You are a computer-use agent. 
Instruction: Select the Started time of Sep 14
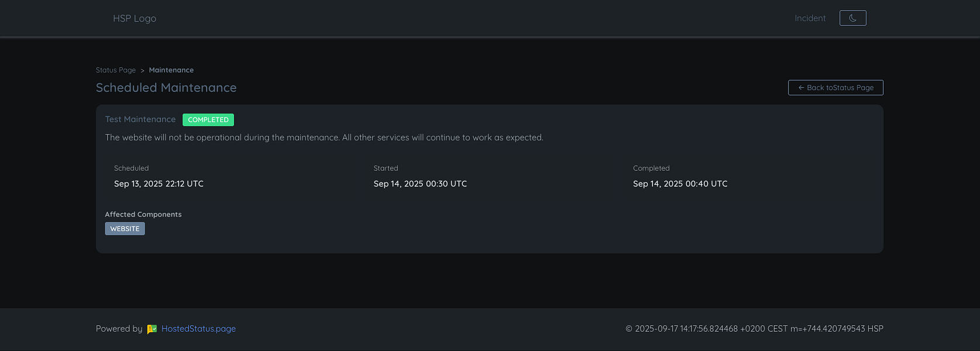(420, 183)
